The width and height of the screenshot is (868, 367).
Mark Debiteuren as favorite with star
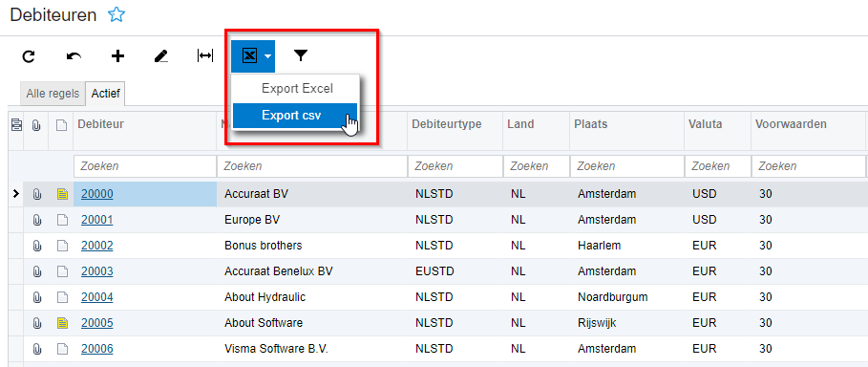click(116, 15)
